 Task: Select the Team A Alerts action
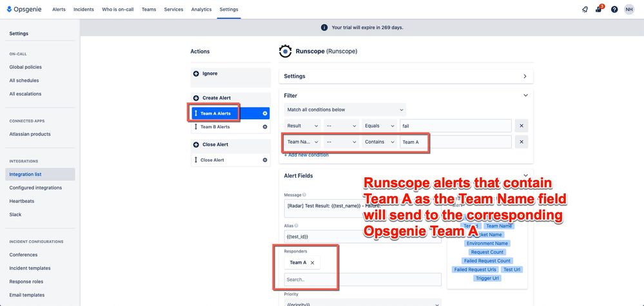pyautogui.click(x=231, y=113)
